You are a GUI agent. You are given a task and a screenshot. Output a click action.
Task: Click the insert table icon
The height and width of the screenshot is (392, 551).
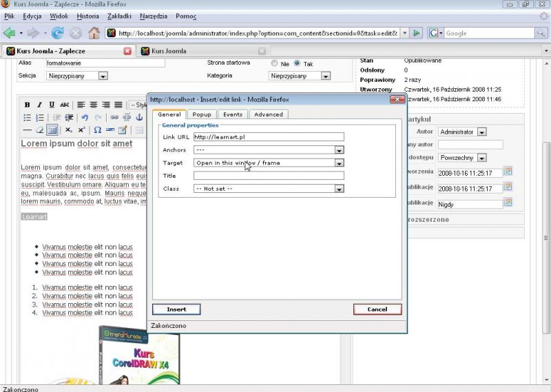click(52, 130)
